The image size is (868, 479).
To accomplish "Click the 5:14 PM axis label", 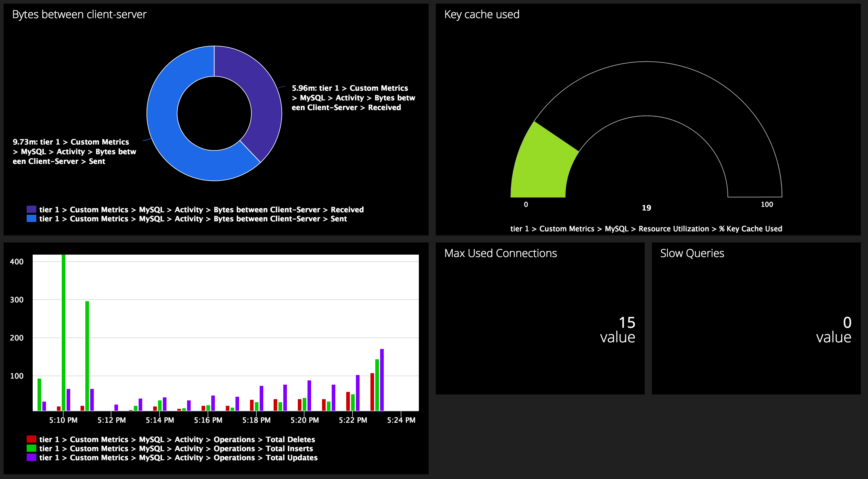I will [160, 420].
